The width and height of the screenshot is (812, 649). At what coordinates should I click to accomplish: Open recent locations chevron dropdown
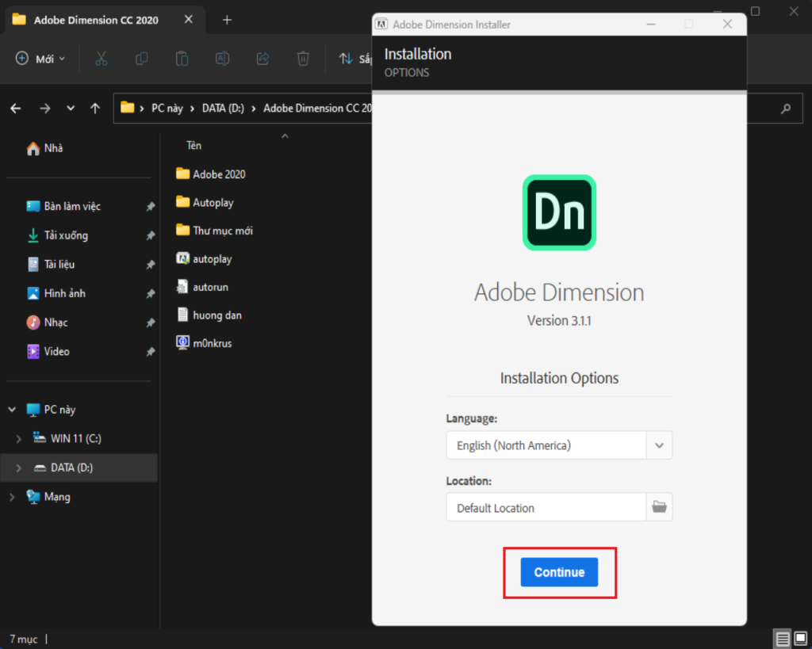tap(71, 108)
